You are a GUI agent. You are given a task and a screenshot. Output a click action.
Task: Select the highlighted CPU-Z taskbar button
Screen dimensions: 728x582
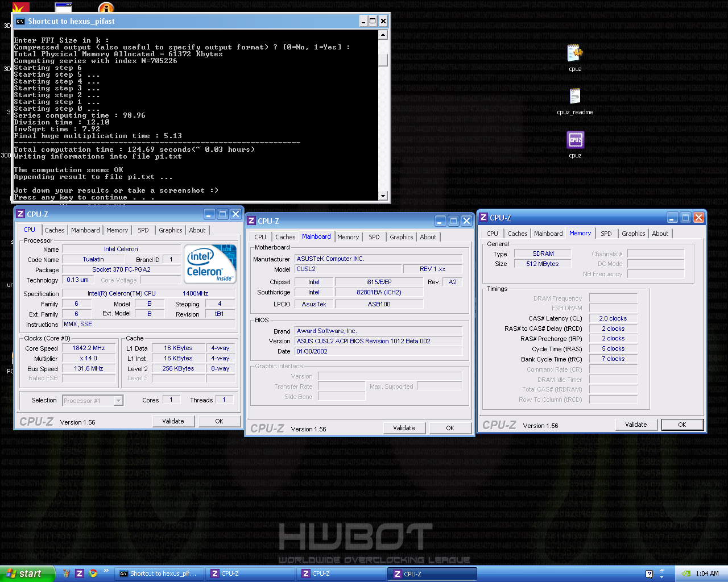(432, 574)
